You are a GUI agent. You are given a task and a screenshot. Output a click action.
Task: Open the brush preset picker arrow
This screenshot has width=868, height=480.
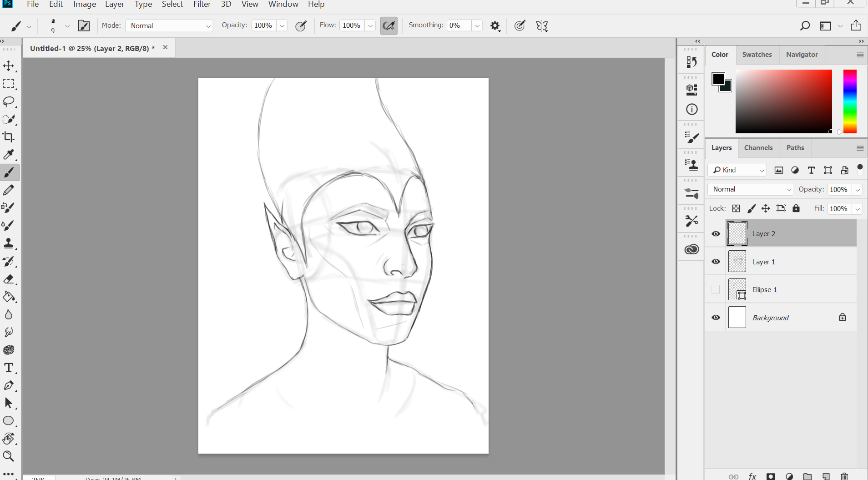pyautogui.click(x=67, y=26)
